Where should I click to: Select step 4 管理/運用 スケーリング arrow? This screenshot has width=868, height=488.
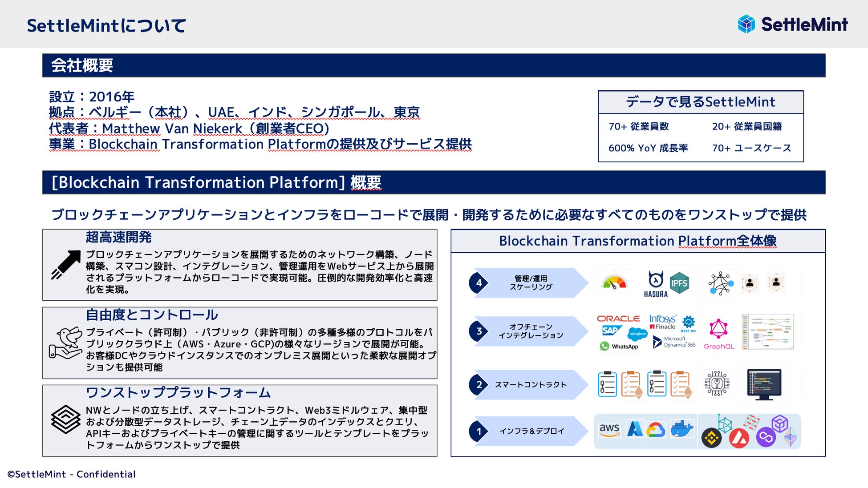click(x=530, y=283)
